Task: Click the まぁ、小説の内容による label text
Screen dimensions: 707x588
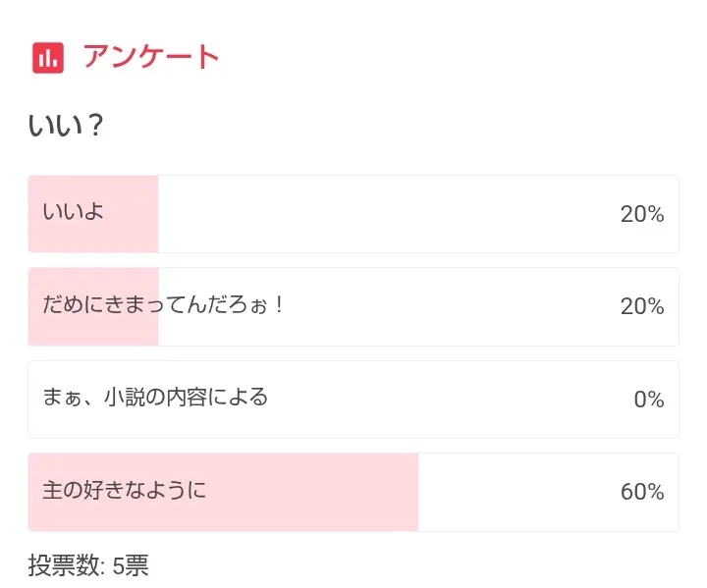Action: click(x=155, y=397)
